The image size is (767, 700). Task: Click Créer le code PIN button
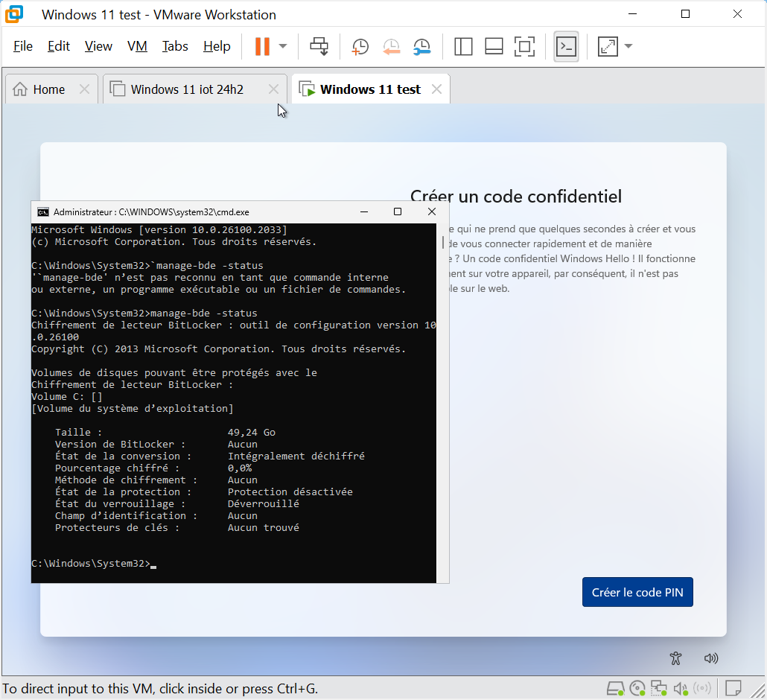[637, 592]
